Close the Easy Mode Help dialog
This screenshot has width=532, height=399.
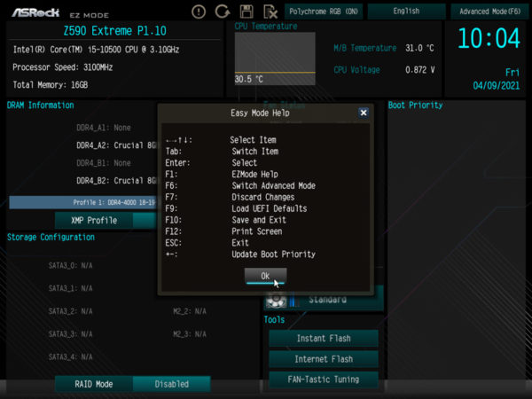click(x=364, y=113)
